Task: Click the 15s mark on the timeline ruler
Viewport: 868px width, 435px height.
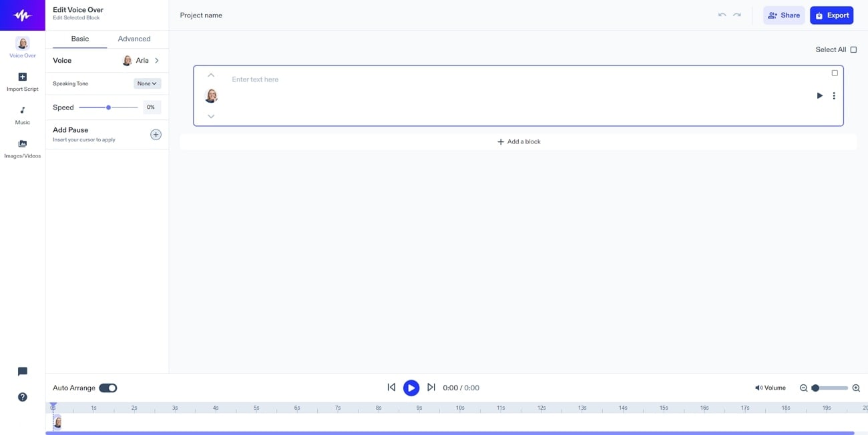Action: [x=664, y=408]
